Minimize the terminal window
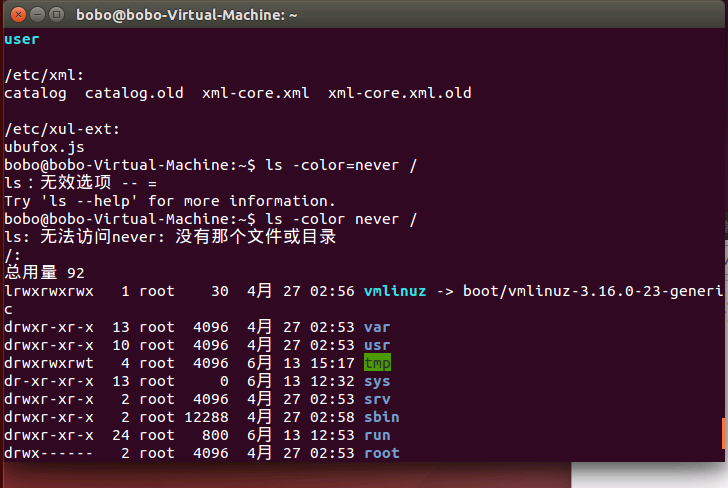This screenshot has width=728, height=488. (x=38, y=15)
